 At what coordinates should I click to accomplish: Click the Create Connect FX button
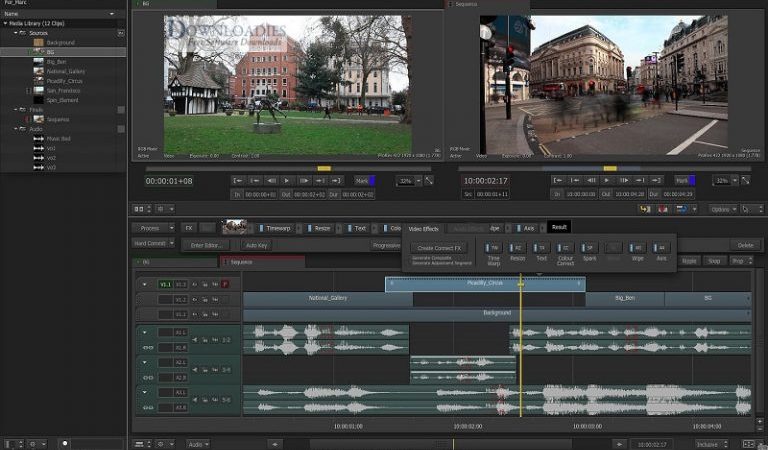(x=439, y=248)
